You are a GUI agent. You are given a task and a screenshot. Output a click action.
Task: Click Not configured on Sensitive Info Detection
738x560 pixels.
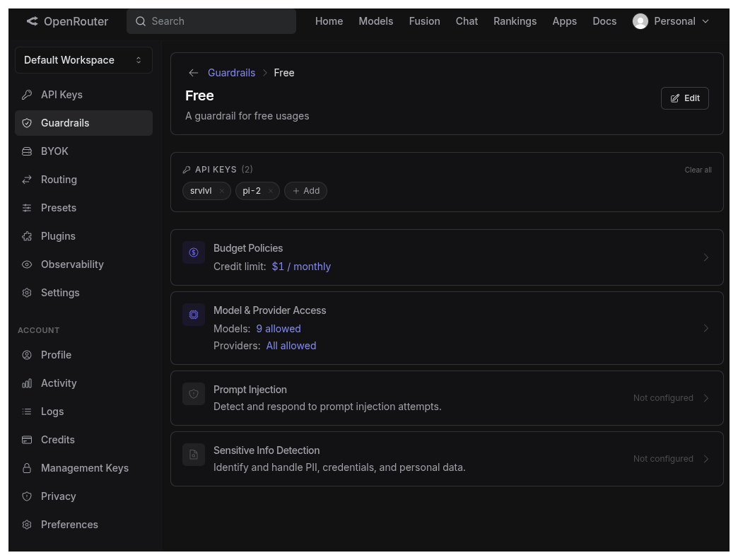click(663, 459)
